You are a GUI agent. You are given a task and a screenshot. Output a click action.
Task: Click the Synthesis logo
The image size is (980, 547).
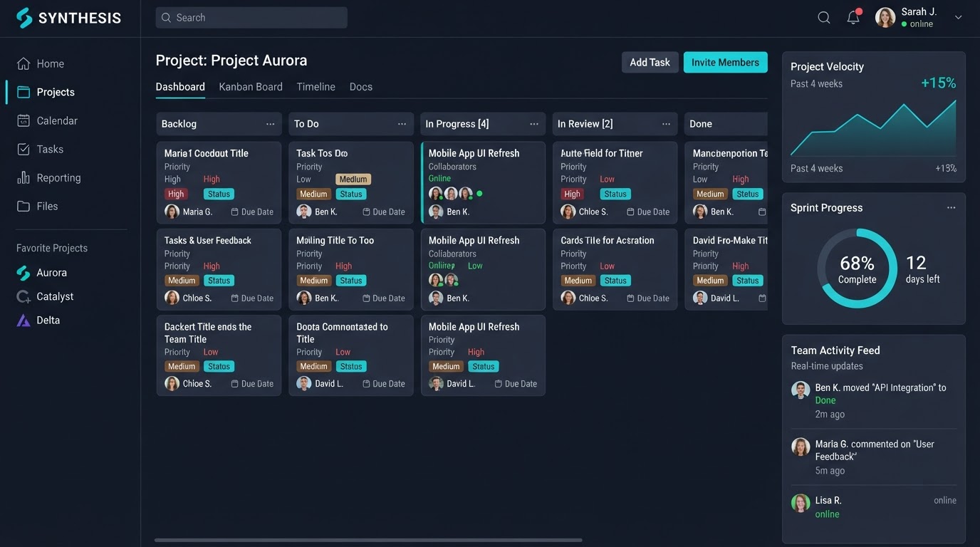pos(68,18)
